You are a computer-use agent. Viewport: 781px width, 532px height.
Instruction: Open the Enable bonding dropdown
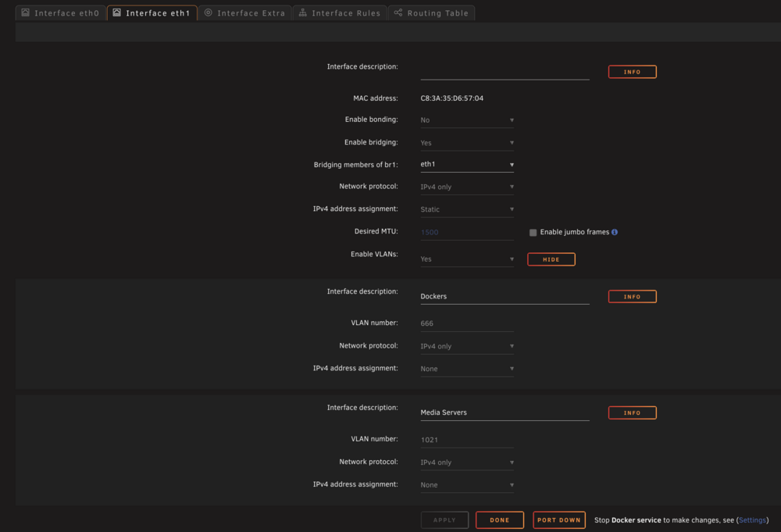[x=467, y=120]
